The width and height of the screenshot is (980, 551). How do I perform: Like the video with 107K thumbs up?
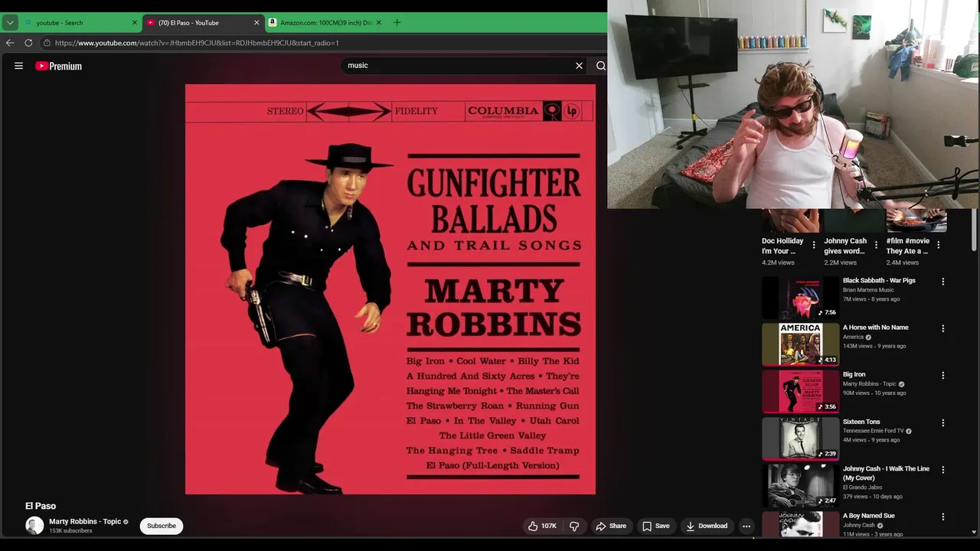click(542, 526)
